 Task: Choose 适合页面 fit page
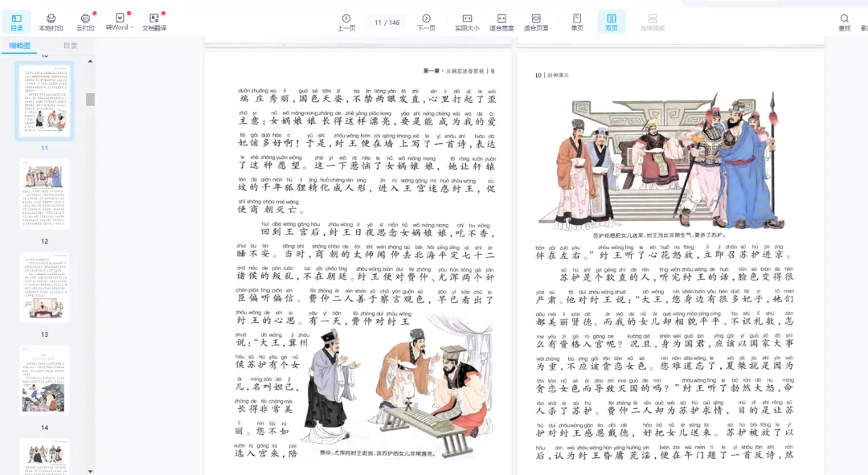click(536, 23)
